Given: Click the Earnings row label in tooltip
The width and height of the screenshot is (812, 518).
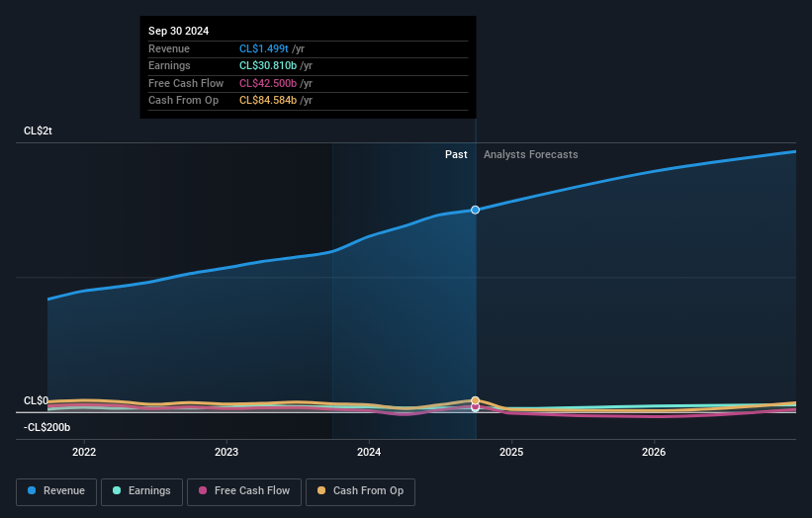Looking at the screenshot, I should [x=169, y=65].
